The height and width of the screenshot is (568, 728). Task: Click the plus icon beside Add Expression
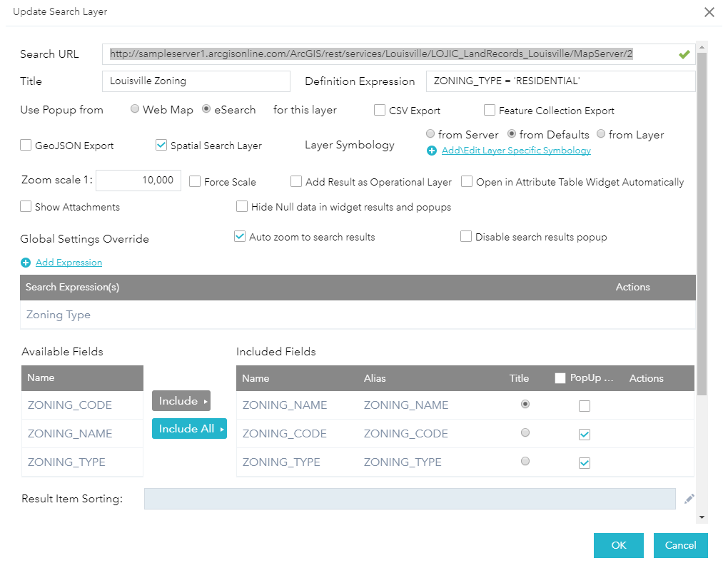(x=26, y=263)
